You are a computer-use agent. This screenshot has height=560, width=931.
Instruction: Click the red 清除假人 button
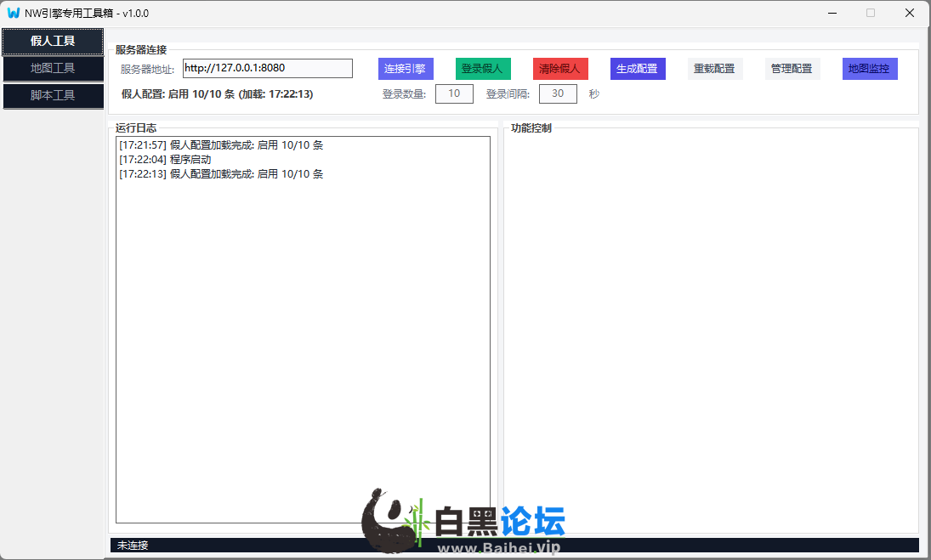560,69
